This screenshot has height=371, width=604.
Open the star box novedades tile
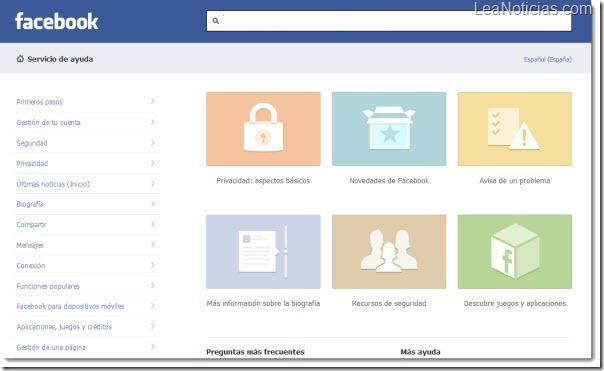pos(389,129)
